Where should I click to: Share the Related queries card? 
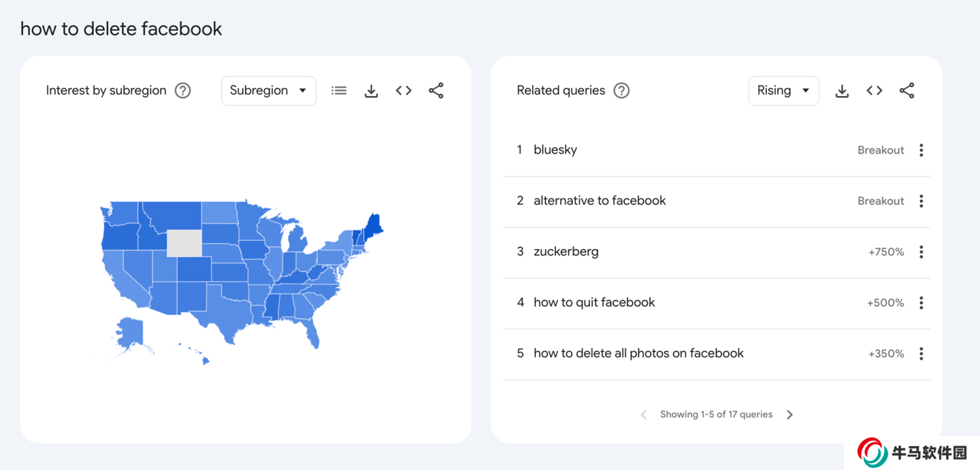[x=907, y=90]
